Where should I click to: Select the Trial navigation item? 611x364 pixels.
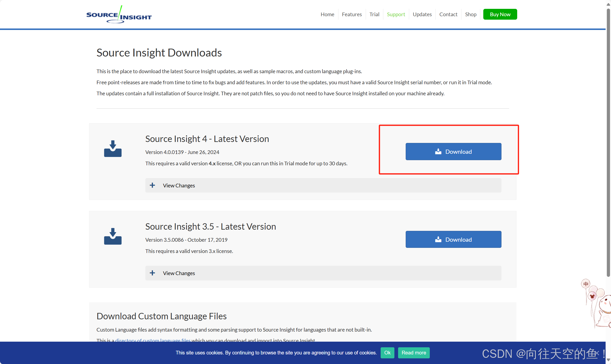(374, 14)
